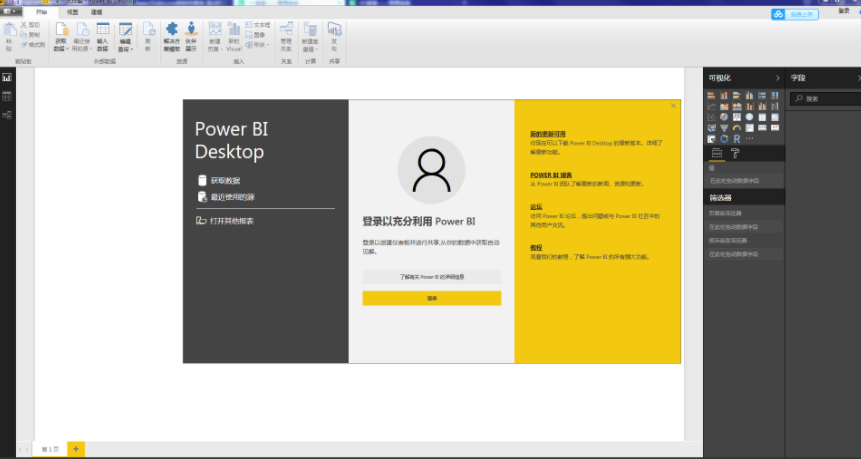Click Open Other Reports (打开其他报表)
The image size is (861, 459).
[x=225, y=221]
